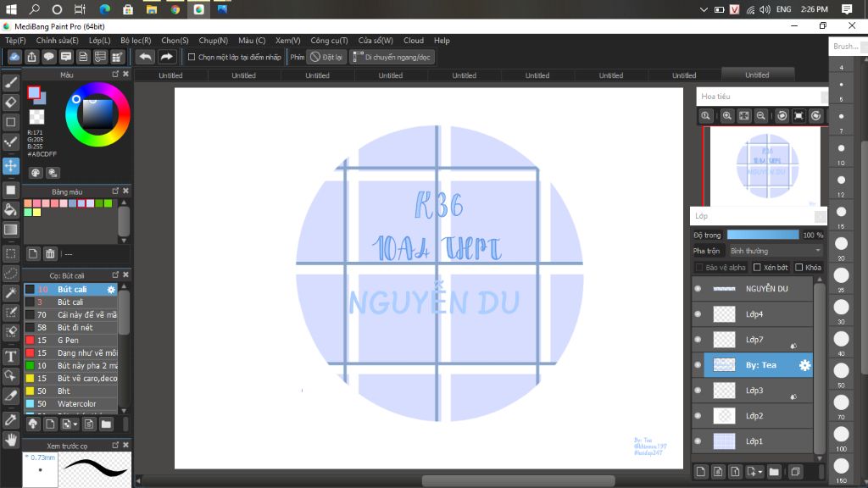Image resolution: width=868 pixels, height=488 pixels.
Task: Select the Eraser tool
Action: click(x=10, y=103)
